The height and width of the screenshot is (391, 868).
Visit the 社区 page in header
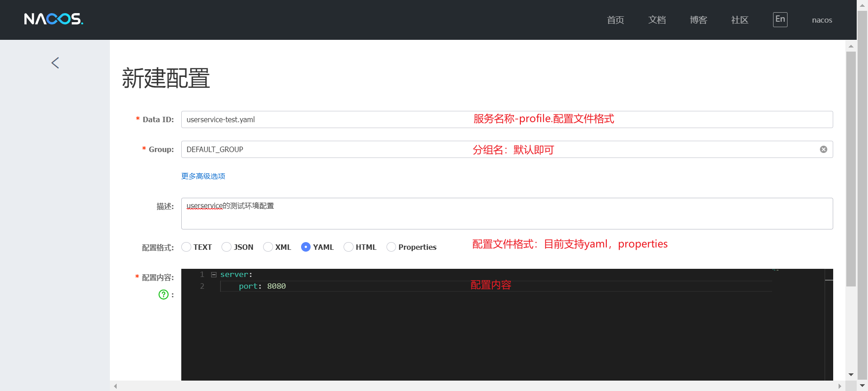point(740,20)
